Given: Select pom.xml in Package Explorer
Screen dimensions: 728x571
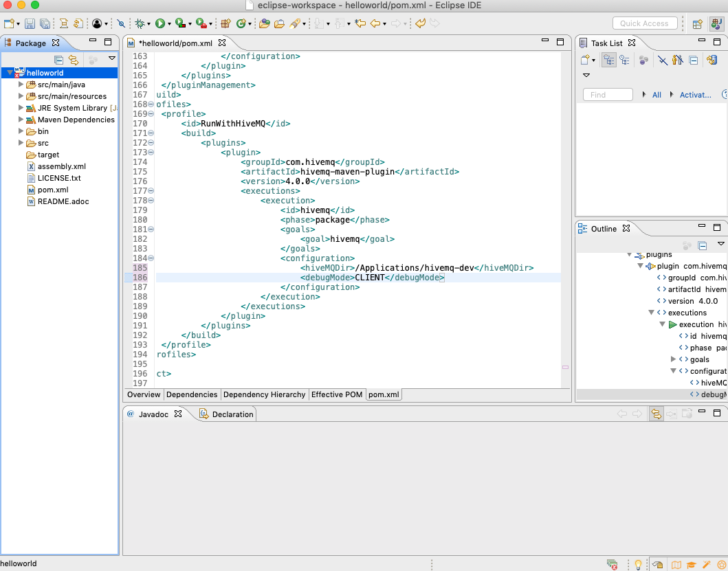Looking at the screenshot, I should point(53,190).
